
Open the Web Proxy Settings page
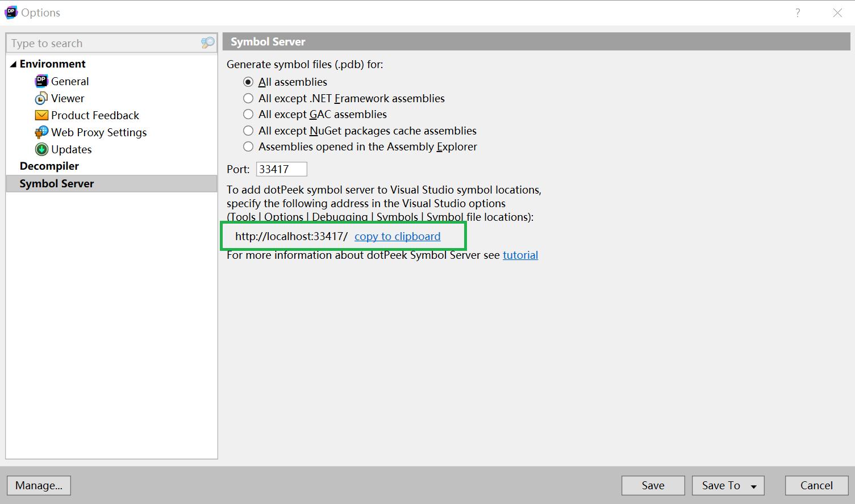99,132
